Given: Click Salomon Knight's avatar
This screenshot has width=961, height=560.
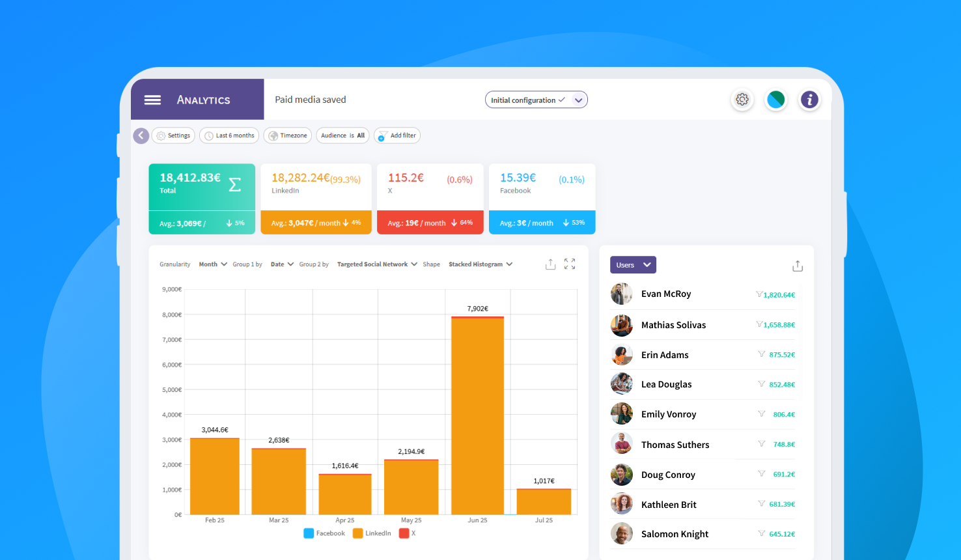Looking at the screenshot, I should coord(621,534).
